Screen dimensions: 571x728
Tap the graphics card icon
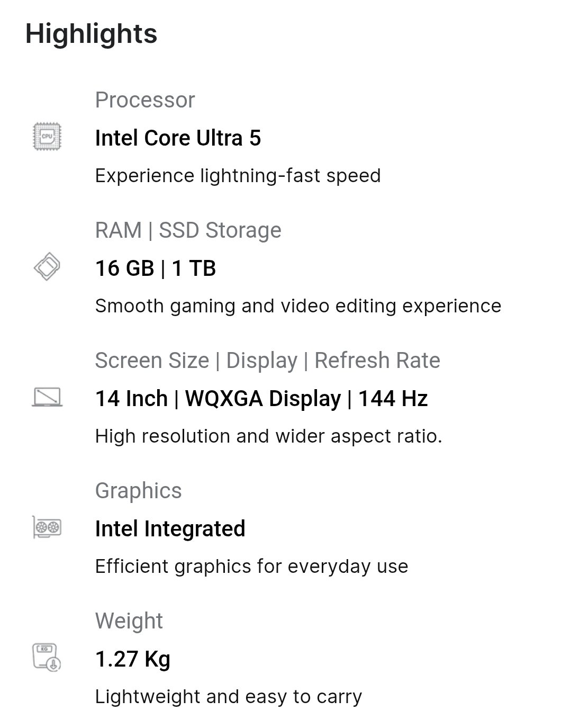pyautogui.click(x=47, y=527)
